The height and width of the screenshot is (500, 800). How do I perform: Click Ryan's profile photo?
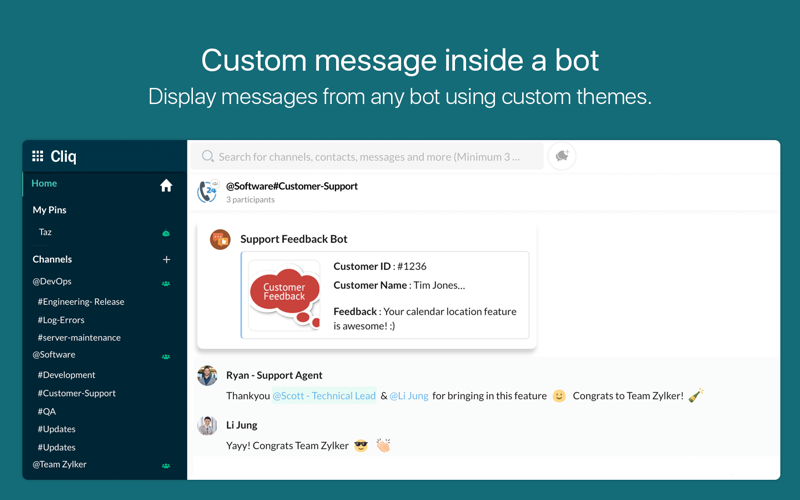point(207,376)
